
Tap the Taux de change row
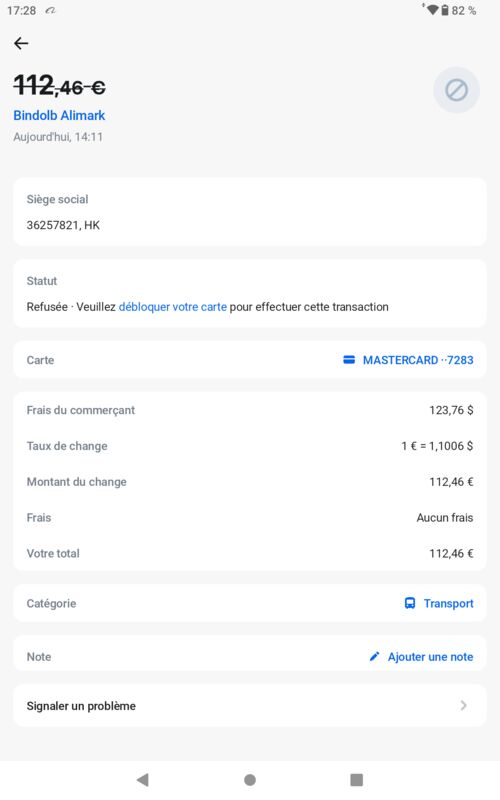tap(249, 446)
